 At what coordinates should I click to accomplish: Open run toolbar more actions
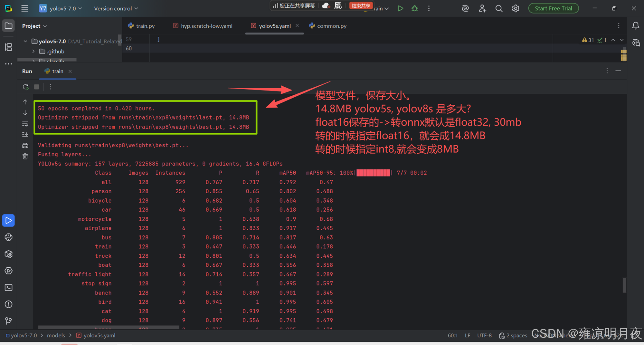click(50, 87)
